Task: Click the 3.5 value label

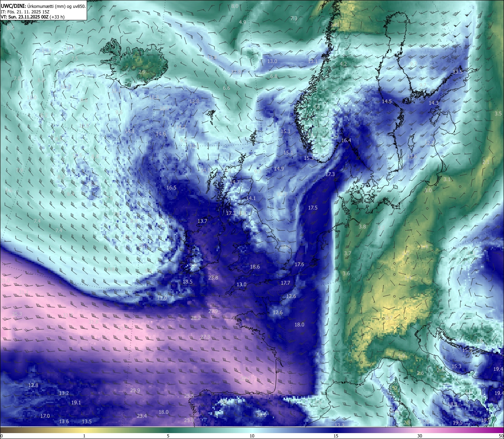Action: pos(498,113)
